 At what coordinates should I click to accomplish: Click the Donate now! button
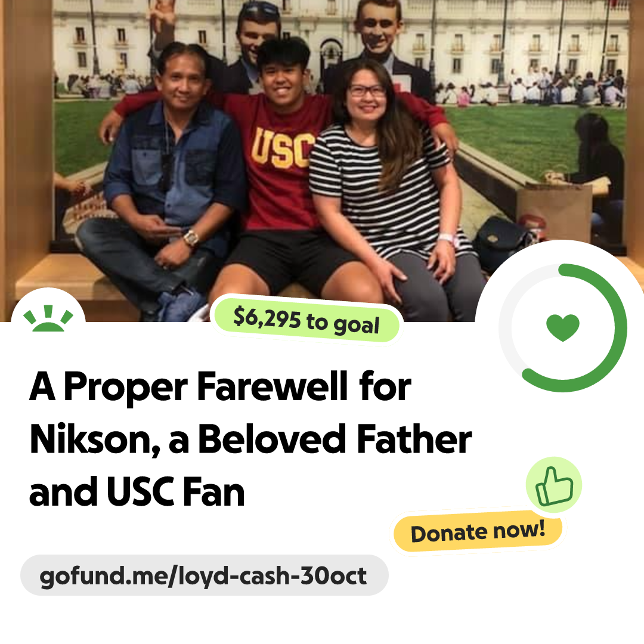coord(478,531)
